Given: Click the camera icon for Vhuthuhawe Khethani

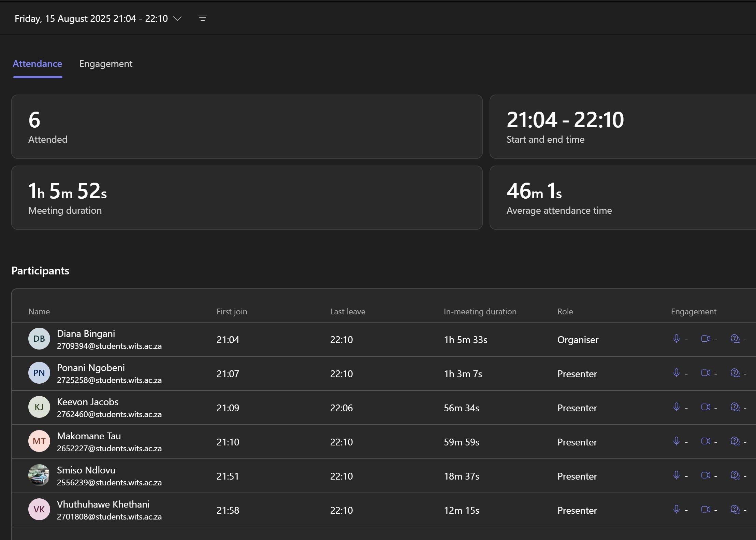Looking at the screenshot, I should pyautogui.click(x=706, y=509).
